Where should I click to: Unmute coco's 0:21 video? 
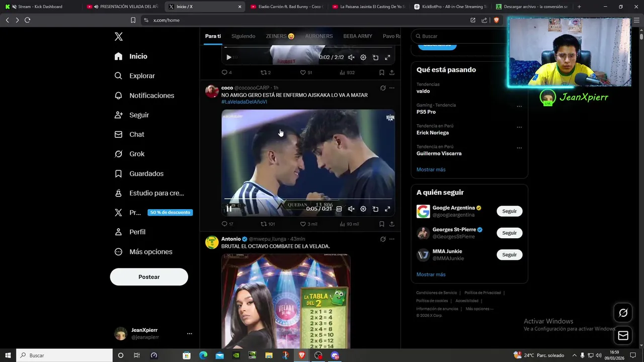[351, 209]
